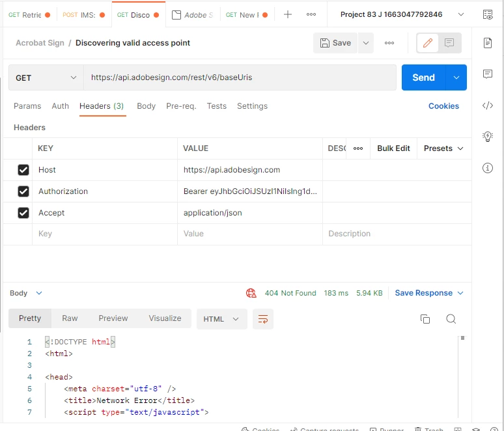504x431 pixels.
Task: Switch to Adobe S collection tab
Action: coord(193,15)
